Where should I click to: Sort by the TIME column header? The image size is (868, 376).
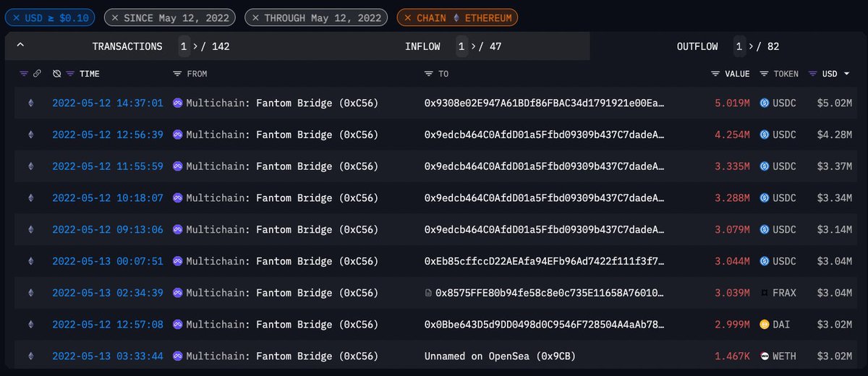click(90, 74)
